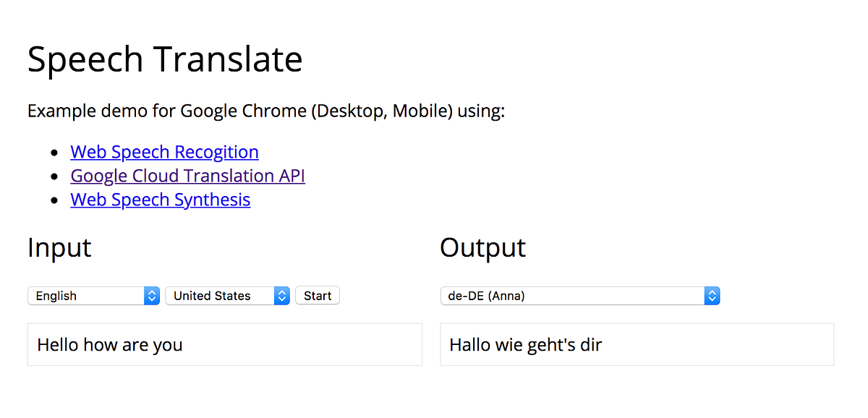Follow the Google Cloud Translation API link
This screenshot has width=868, height=418.
pyautogui.click(x=187, y=176)
